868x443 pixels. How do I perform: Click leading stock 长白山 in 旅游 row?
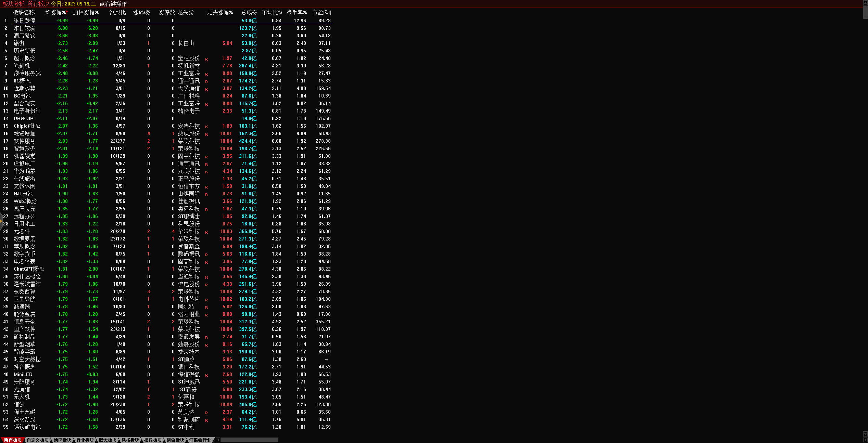click(186, 43)
